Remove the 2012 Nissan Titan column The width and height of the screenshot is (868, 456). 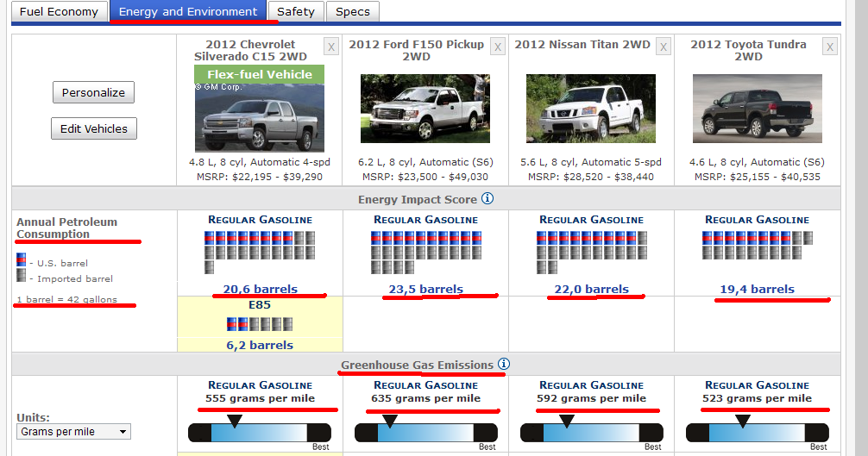coord(663,47)
